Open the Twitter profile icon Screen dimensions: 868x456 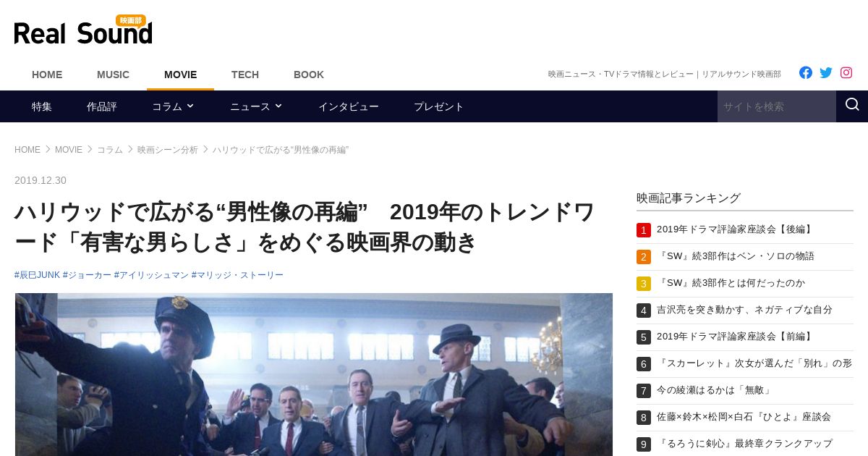[826, 72]
